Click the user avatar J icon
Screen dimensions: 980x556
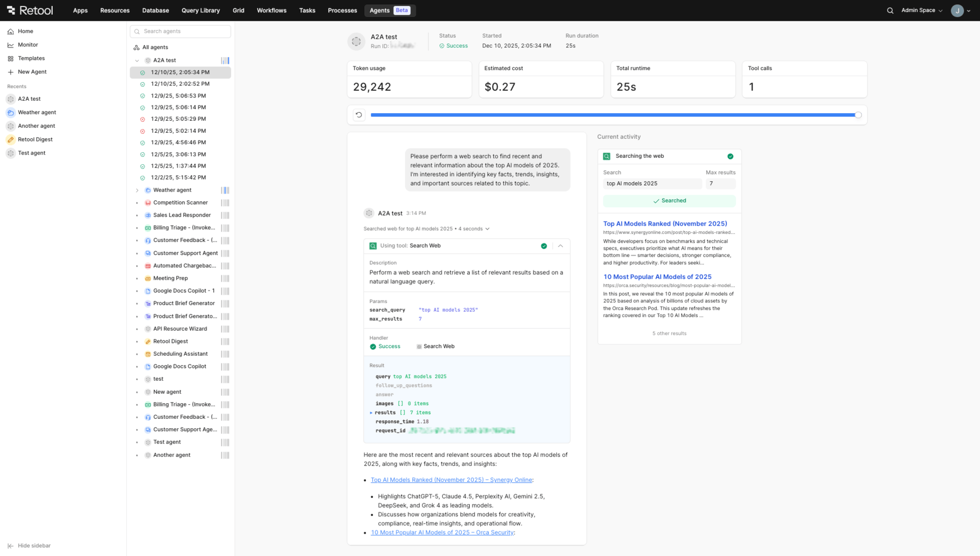957,10
